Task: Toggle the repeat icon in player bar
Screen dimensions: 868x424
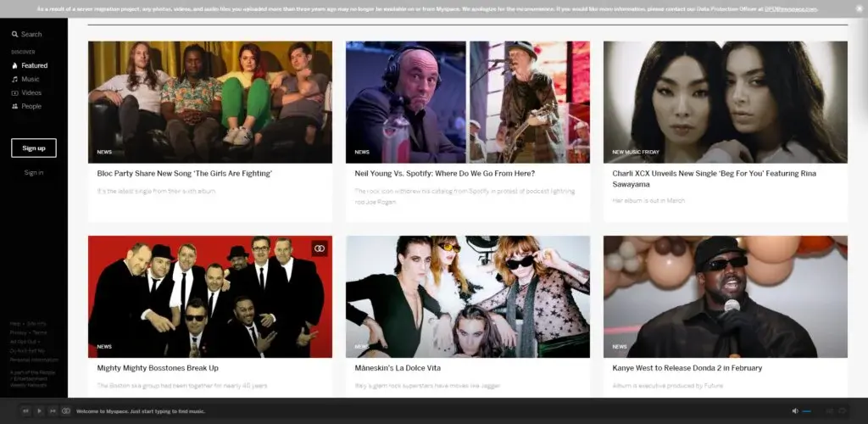Action: [842, 410]
